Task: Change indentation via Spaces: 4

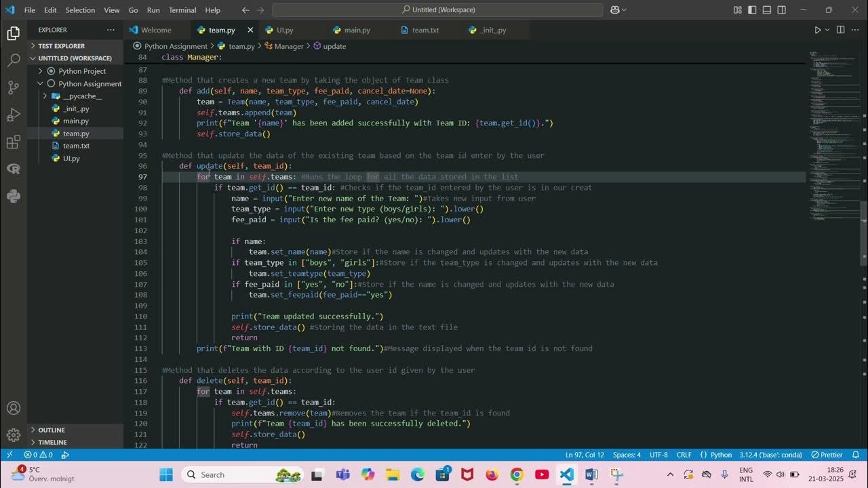Action: click(627, 455)
